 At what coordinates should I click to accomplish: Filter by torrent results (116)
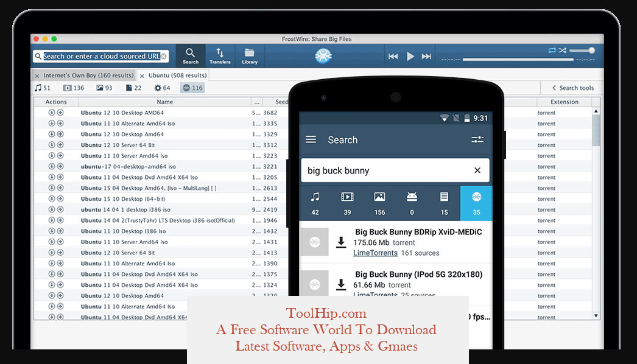pyautogui.click(x=192, y=88)
